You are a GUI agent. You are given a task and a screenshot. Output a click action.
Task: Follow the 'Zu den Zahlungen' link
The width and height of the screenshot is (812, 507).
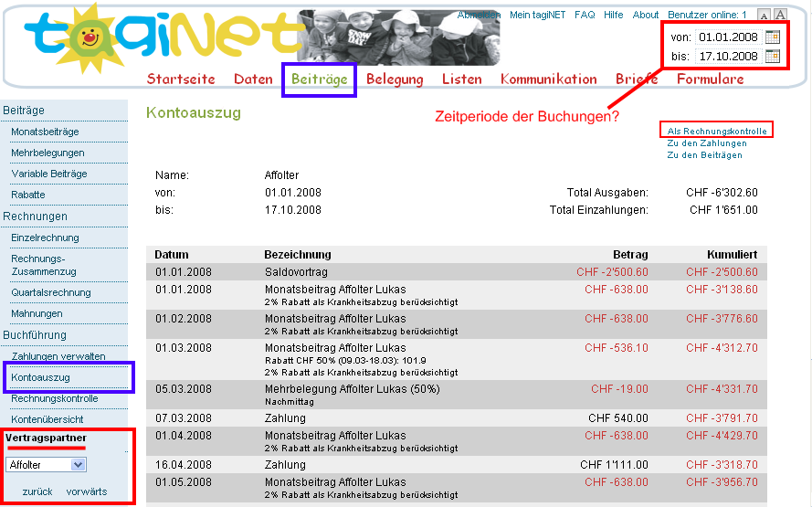[x=706, y=143]
